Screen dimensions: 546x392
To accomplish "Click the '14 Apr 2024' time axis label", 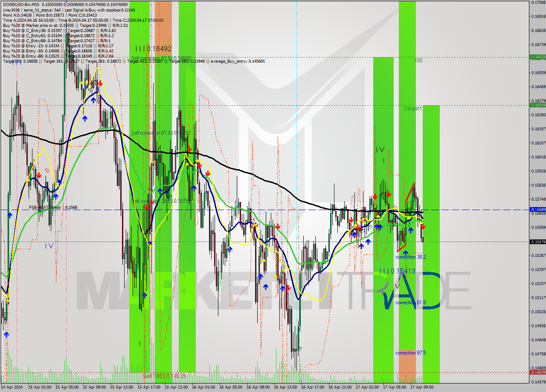I will [13, 387].
